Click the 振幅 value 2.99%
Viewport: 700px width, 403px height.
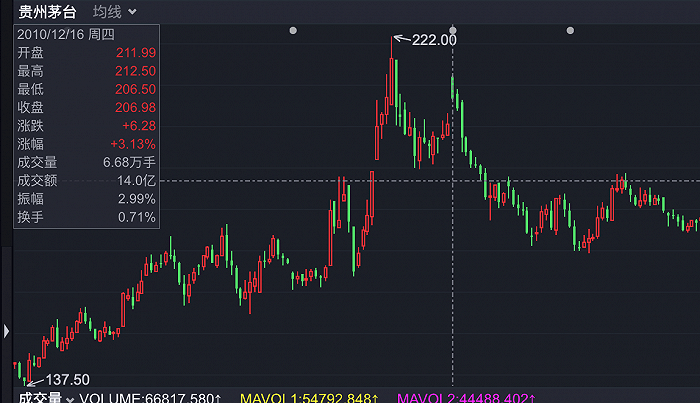[137, 199]
